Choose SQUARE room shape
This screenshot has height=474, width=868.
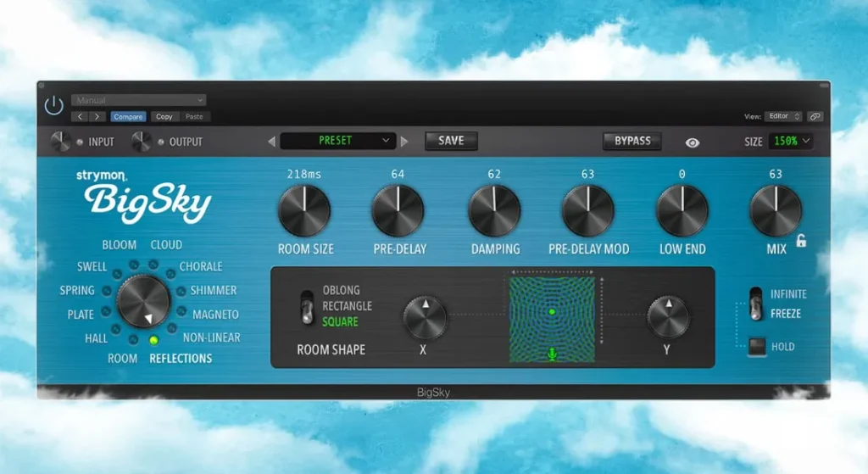[x=340, y=321]
